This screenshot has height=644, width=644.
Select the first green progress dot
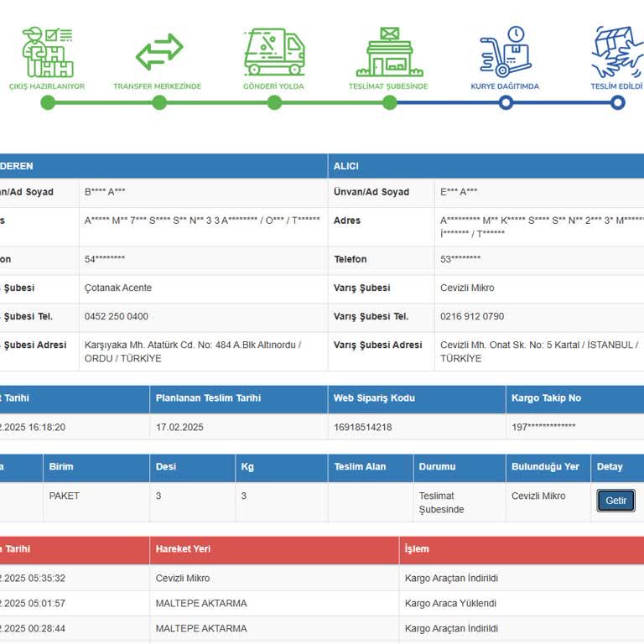[x=48, y=102]
